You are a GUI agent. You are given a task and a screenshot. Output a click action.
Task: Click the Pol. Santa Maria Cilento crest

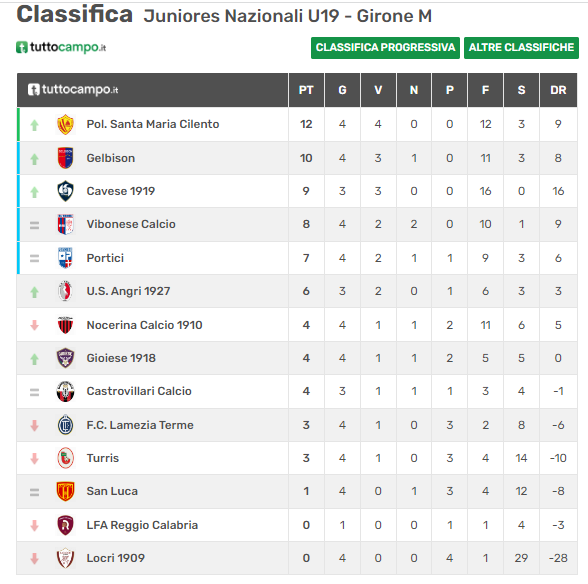(x=65, y=125)
